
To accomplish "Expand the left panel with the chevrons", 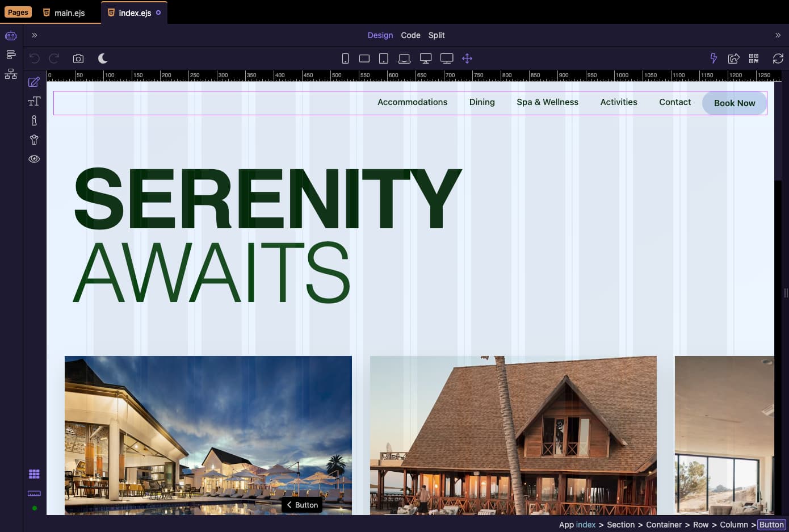I will click(35, 35).
